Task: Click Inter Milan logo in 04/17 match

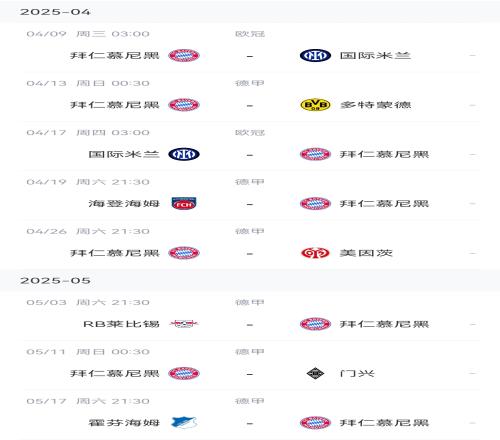Action: click(x=184, y=154)
